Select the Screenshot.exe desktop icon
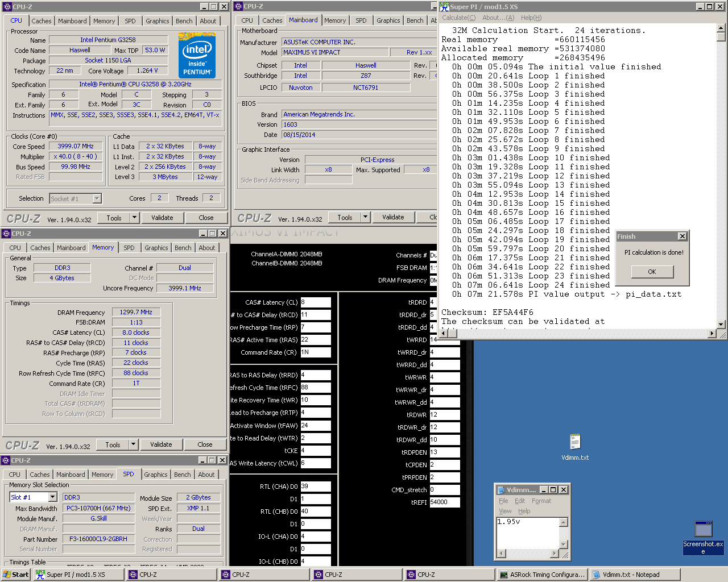 tap(704, 530)
